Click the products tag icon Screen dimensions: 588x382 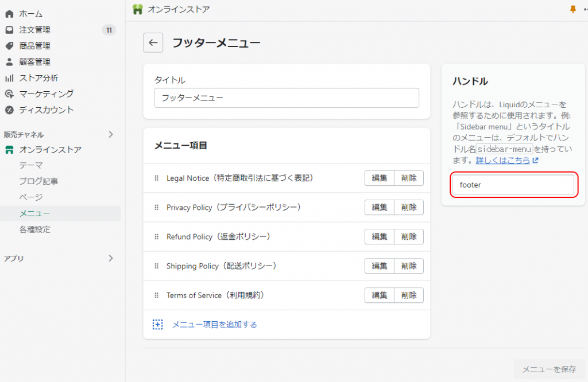9,46
